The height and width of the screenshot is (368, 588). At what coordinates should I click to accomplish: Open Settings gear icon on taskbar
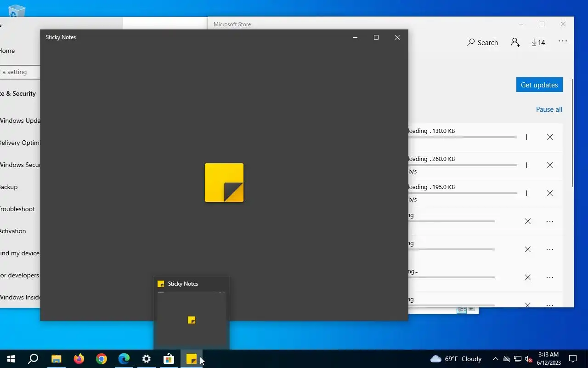click(x=147, y=359)
